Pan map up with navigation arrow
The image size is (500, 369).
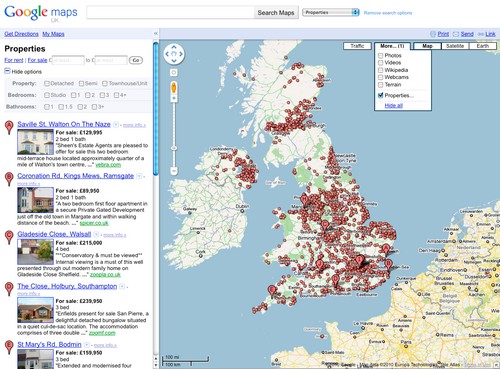tap(174, 47)
